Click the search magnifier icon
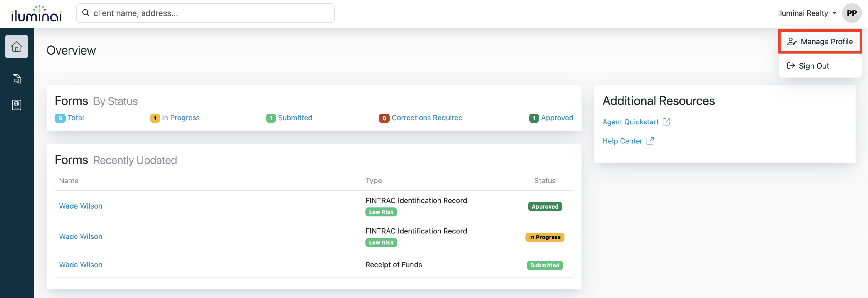Viewport: 868px width, 298px height. (86, 13)
